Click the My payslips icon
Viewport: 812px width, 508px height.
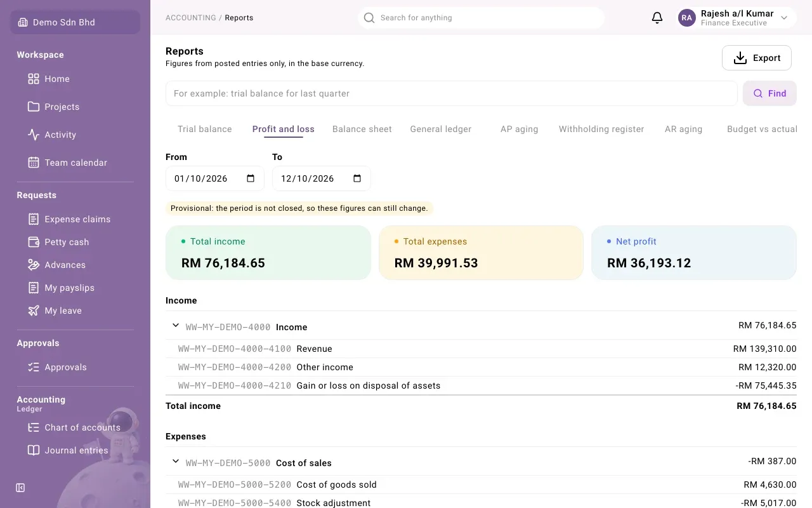(34, 288)
